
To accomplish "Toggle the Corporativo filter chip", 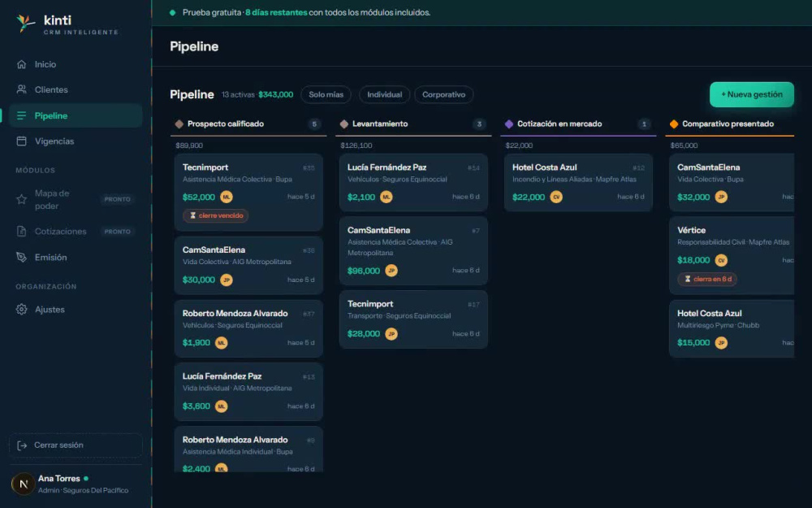I will pos(444,94).
